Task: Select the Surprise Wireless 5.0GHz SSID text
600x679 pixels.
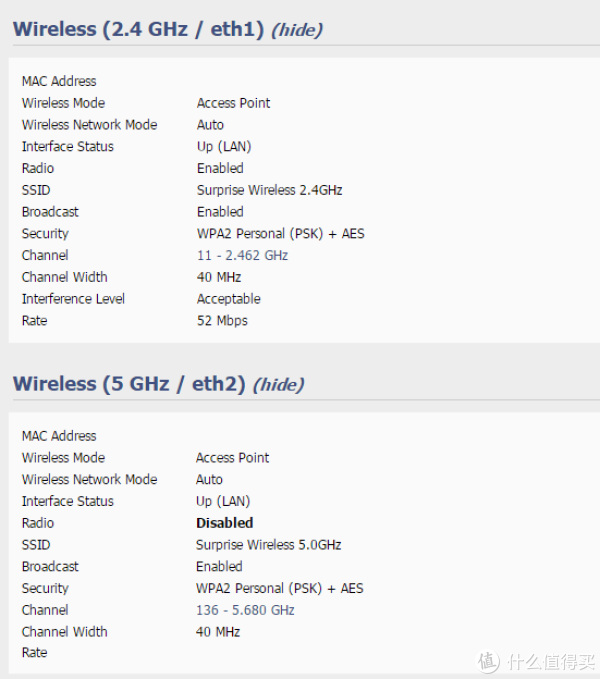Action: click(x=268, y=545)
